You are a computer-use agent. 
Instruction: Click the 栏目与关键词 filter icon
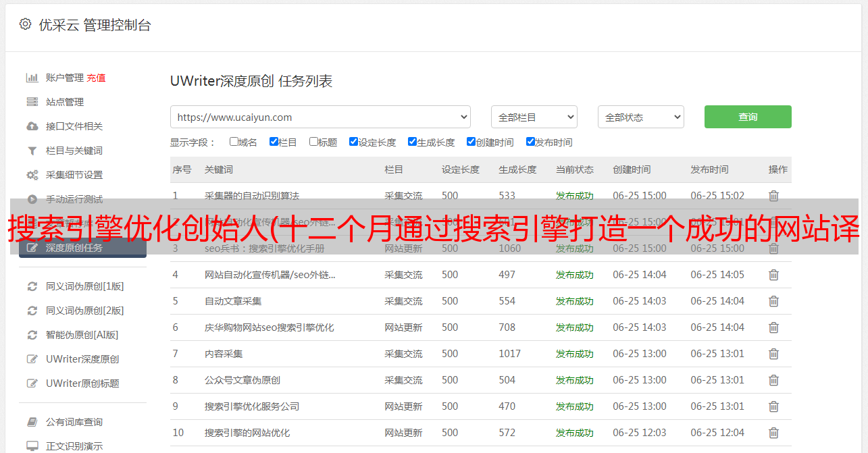click(x=32, y=151)
